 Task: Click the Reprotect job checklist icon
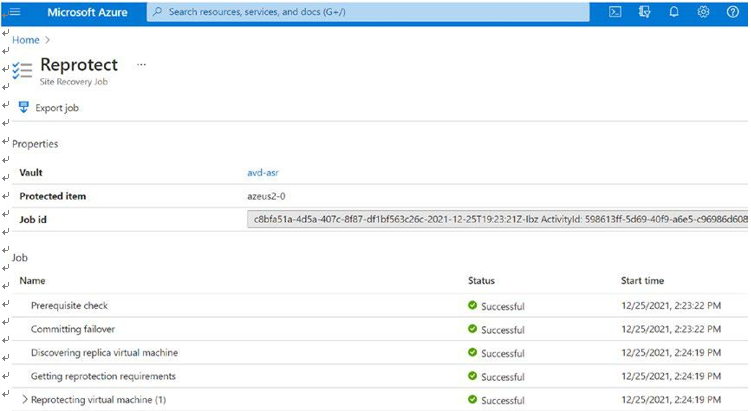click(22, 70)
